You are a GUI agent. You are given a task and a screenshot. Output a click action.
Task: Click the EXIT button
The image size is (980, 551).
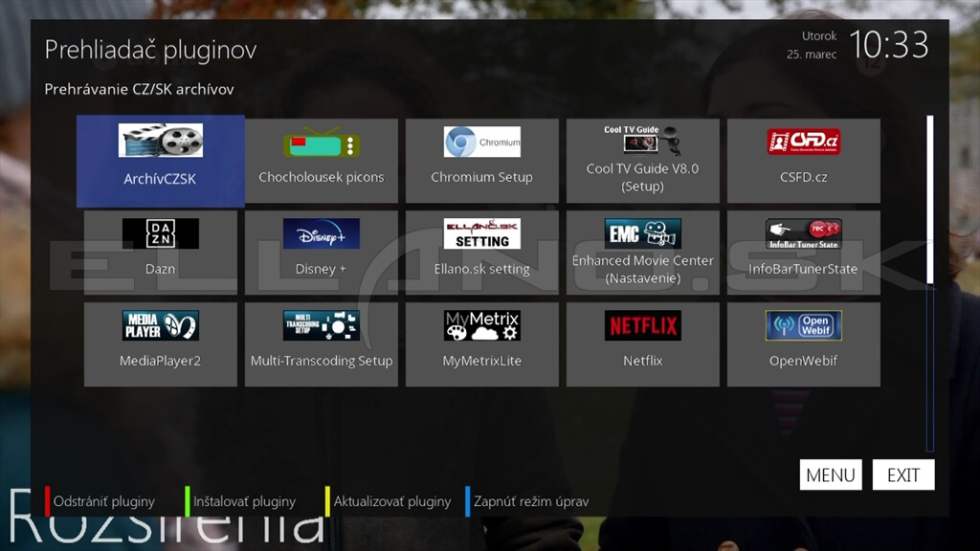point(903,474)
